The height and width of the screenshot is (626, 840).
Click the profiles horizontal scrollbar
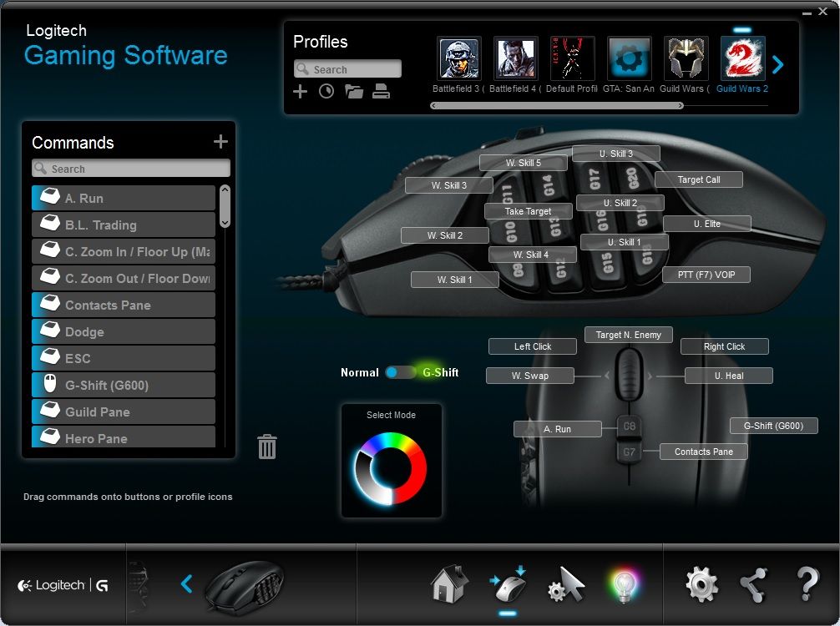[x=557, y=105]
